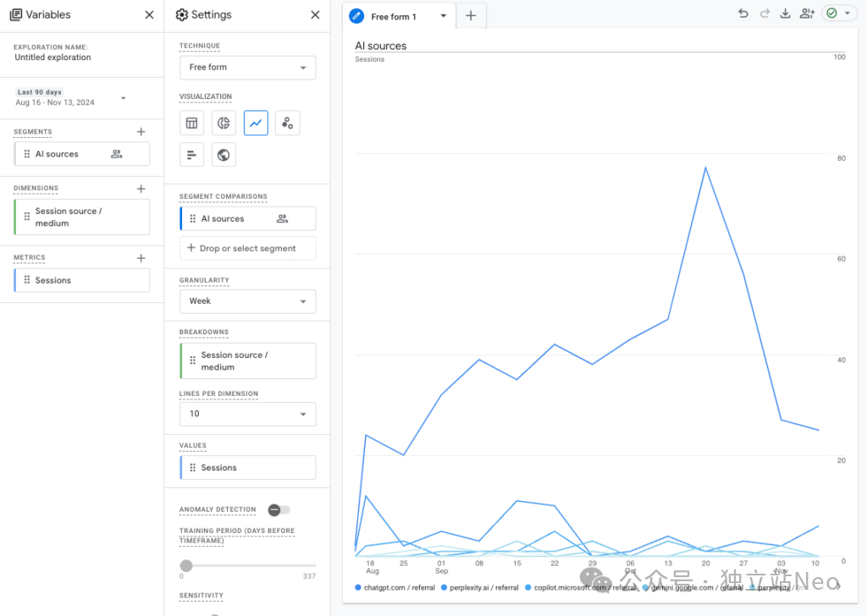Adjust the training period slider handle
The height and width of the screenshot is (616, 867).
pyautogui.click(x=186, y=565)
